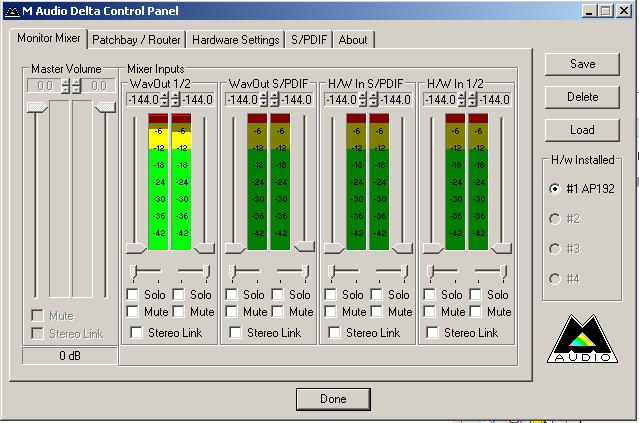Mute the right WavOut S/PDIF channel
Viewport: 639px width, 423px height.
[x=278, y=311]
